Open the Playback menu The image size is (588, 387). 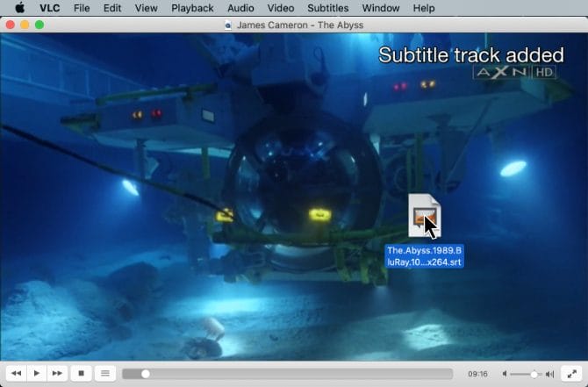(192, 8)
